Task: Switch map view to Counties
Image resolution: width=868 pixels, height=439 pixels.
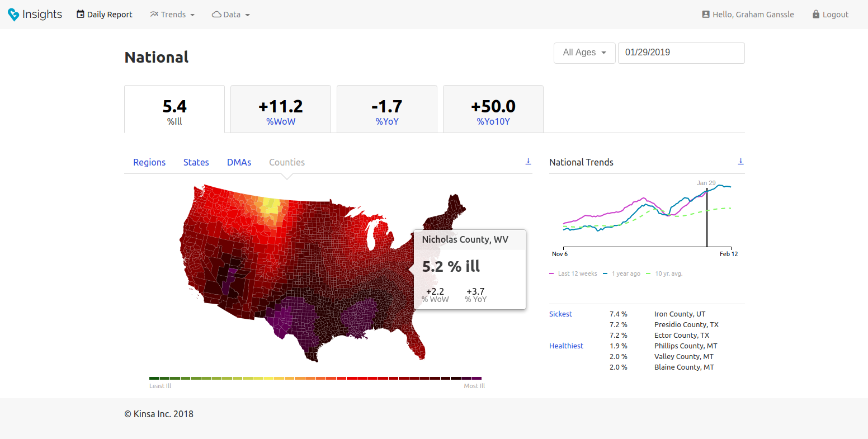Action: click(287, 162)
